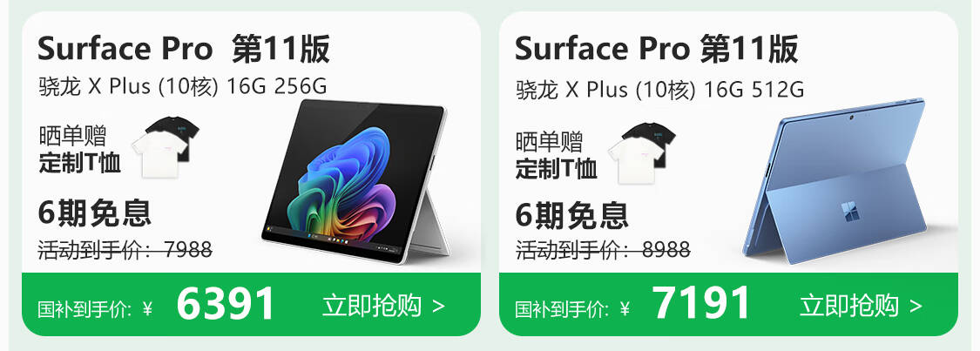The image size is (980, 351).
Task: Click the 立即抢购 button under price 7191
Action: pos(861,306)
